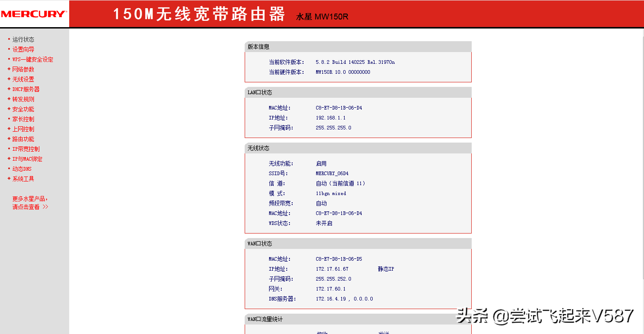Viewport: 644px width, 334px height.
Task: Click the LAN口状态 section header
Action: (x=358, y=92)
